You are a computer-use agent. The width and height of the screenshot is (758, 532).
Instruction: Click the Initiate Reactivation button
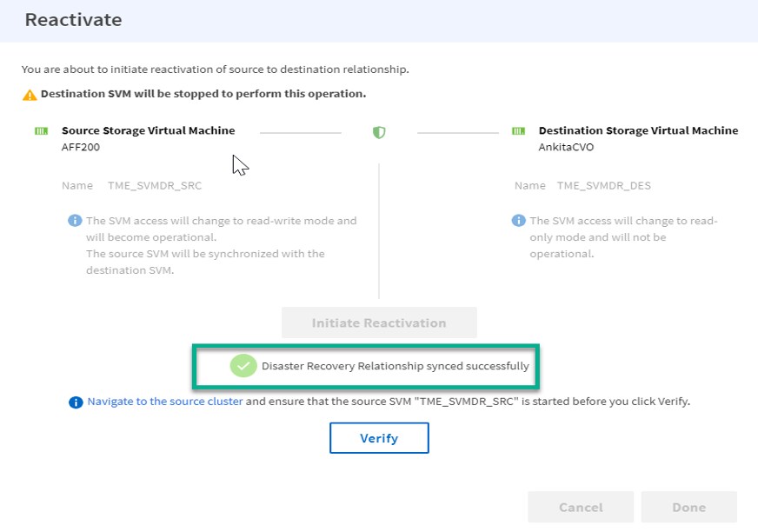[x=379, y=323]
